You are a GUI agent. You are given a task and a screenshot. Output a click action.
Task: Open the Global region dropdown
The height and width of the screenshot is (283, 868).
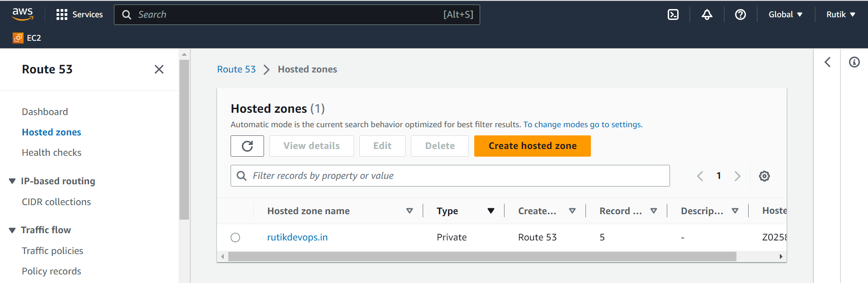(x=786, y=14)
